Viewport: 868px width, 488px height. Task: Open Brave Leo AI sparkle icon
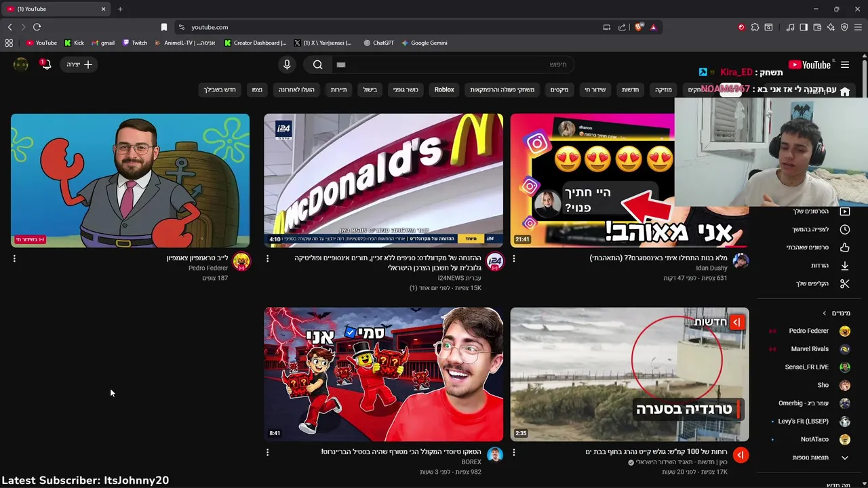click(x=831, y=27)
